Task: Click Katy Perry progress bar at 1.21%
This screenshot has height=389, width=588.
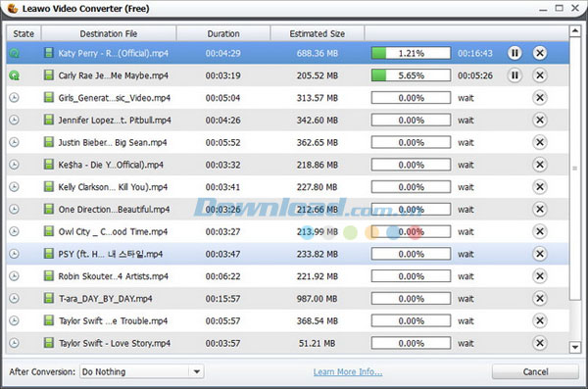Action: click(411, 53)
